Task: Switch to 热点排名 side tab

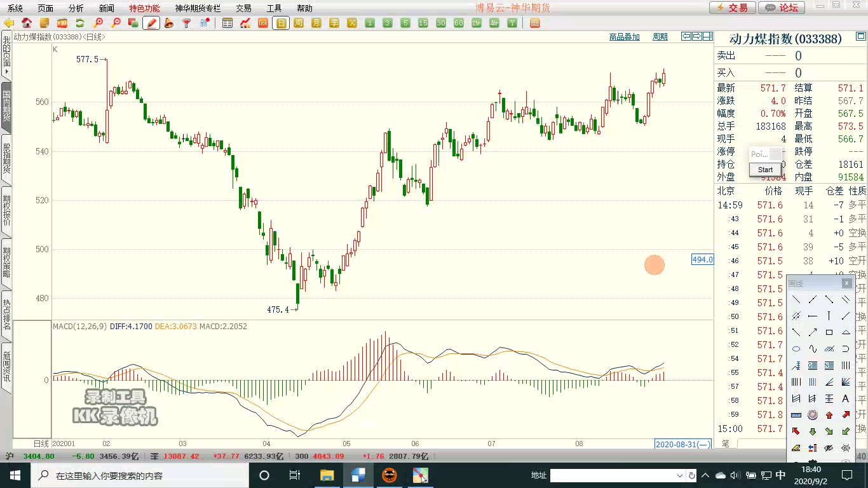Action: pyautogui.click(x=6, y=315)
